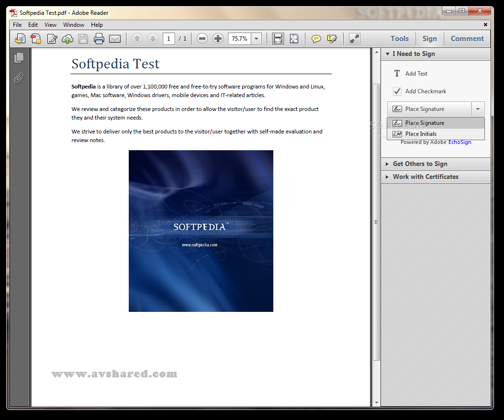Open the Place Signature dropdown arrow
This screenshot has width=504, height=420.
point(478,109)
